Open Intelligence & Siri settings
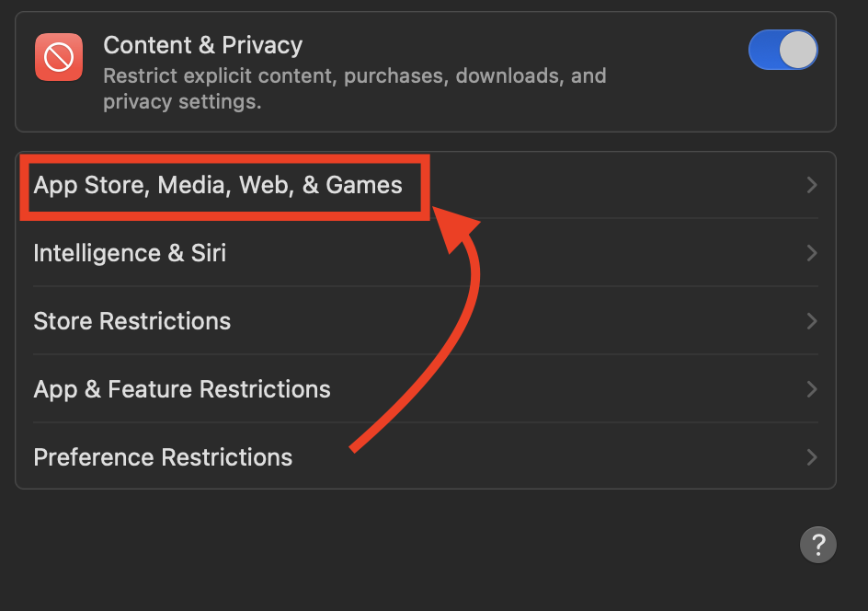Screen dimensions: 868x611 tap(425, 253)
